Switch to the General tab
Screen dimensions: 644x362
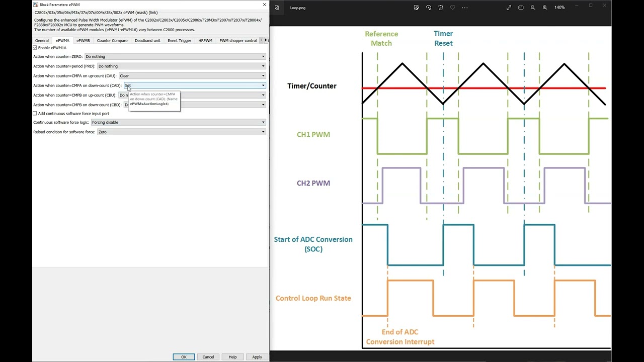coord(42,40)
